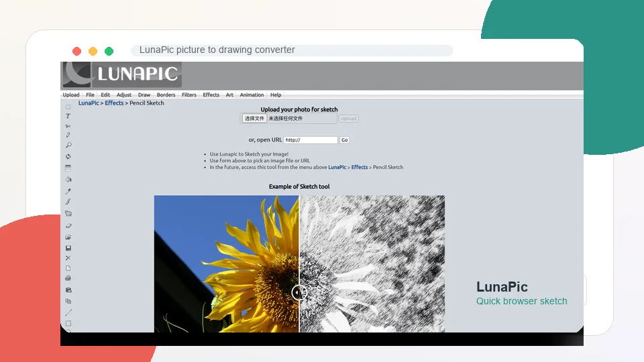This screenshot has width=644, height=362.
Task: Click the rotate arrows tool
Action: click(68, 156)
